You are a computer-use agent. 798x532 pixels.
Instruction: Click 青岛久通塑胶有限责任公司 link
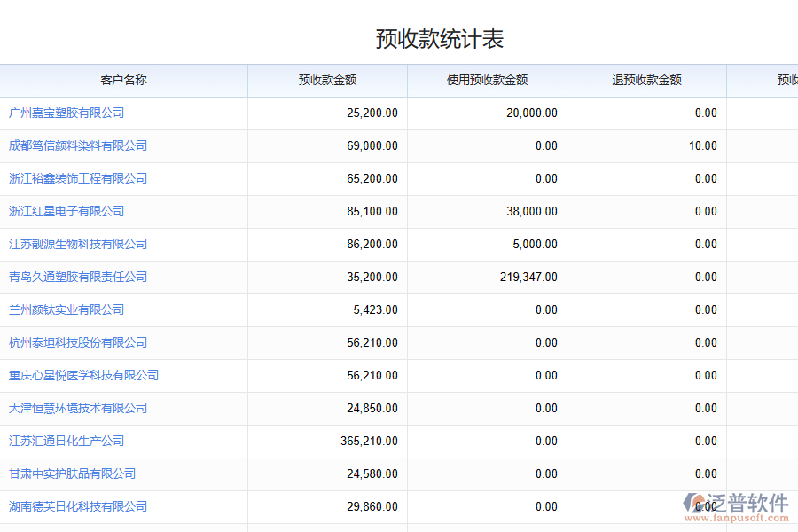(x=75, y=277)
